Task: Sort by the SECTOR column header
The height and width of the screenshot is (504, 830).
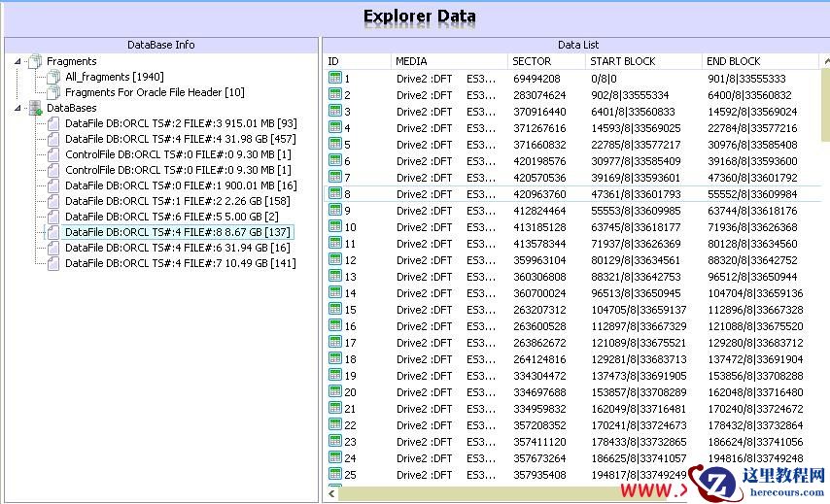Action: click(x=546, y=61)
